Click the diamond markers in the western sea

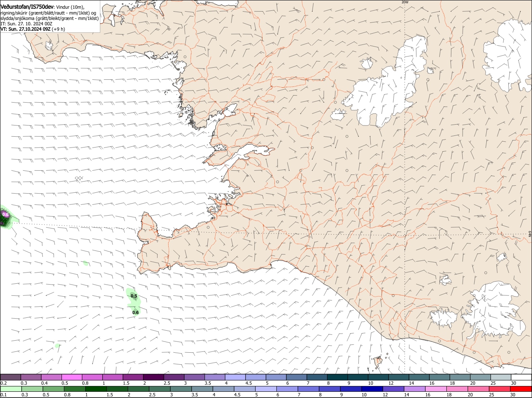[x=79, y=178]
